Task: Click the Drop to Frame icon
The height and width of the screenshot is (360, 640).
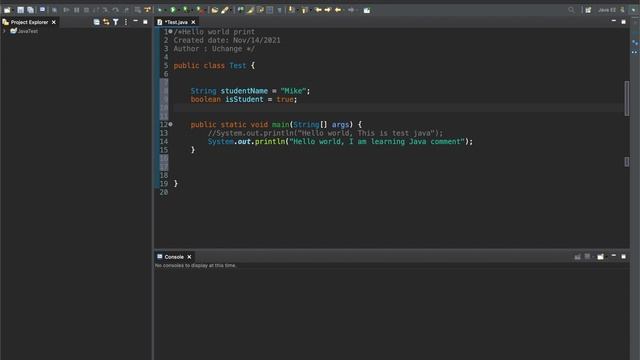Action: pos(138,10)
